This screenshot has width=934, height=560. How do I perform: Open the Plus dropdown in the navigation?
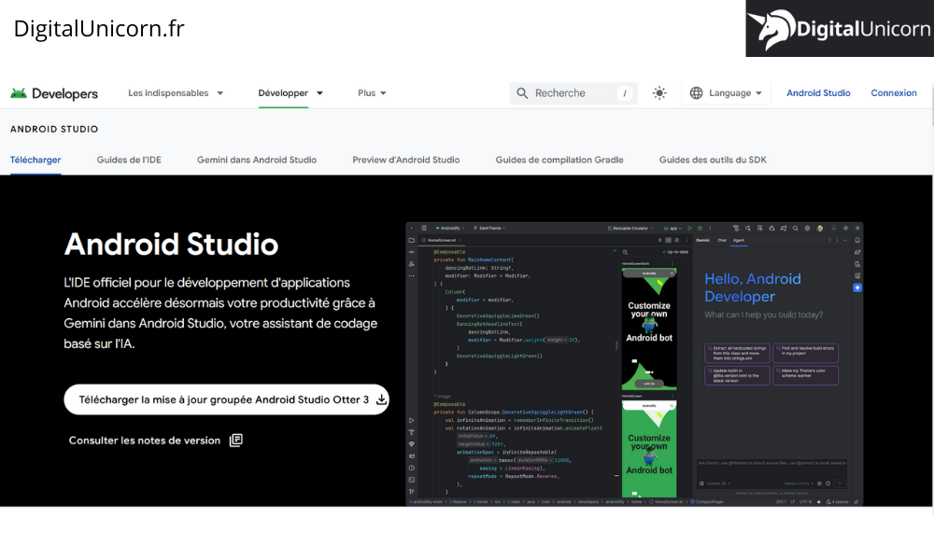click(x=371, y=92)
